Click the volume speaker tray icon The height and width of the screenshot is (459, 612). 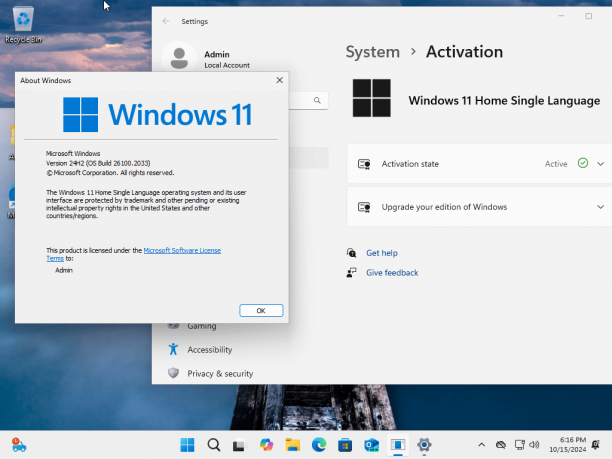[x=534, y=445]
